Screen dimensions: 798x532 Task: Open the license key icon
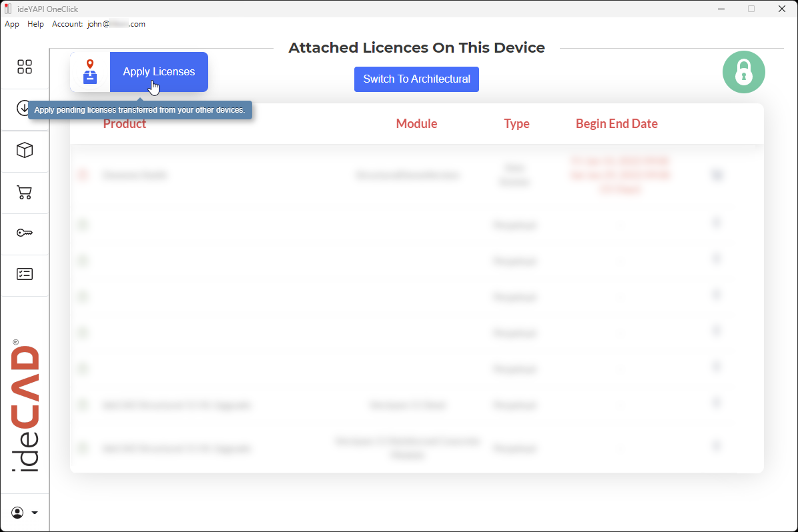point(25,233)
